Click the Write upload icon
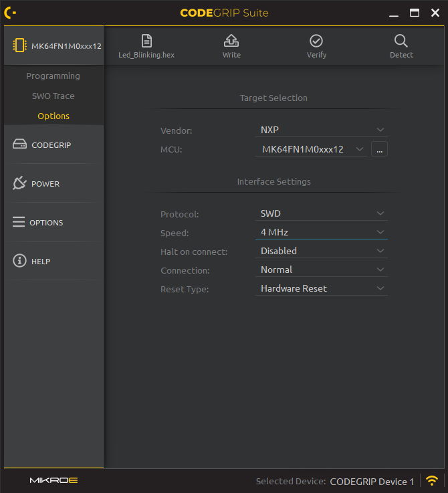Screen dimensions: 448x493 point(231,41)
